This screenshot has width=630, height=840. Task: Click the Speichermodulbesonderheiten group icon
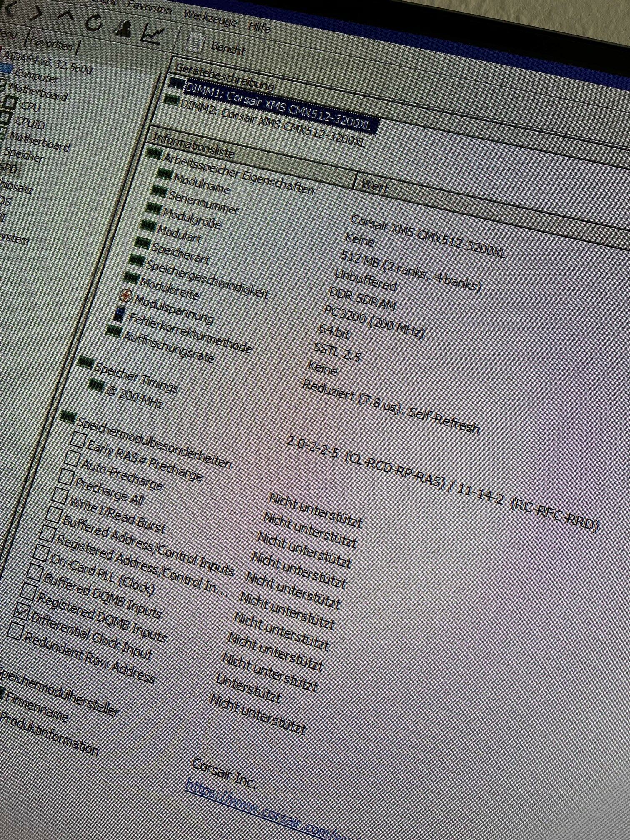pyautogui.click(x=67, y=416)
